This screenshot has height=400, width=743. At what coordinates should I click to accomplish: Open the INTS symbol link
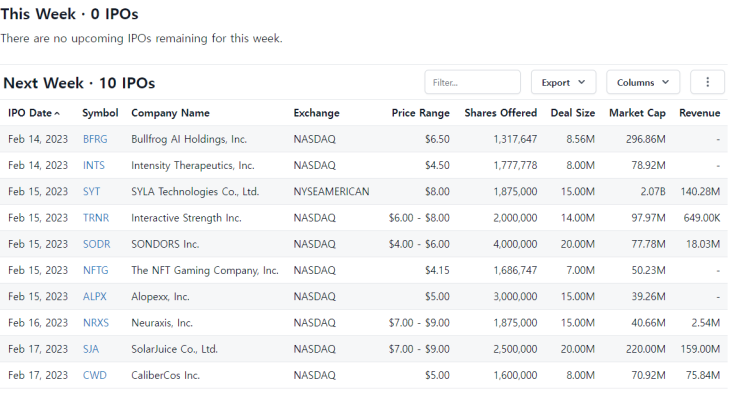(x=94, y=165)
